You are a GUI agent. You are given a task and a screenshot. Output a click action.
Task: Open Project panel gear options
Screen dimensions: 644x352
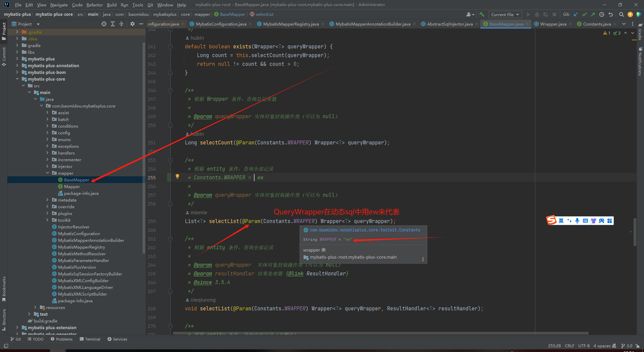(132, 24)
